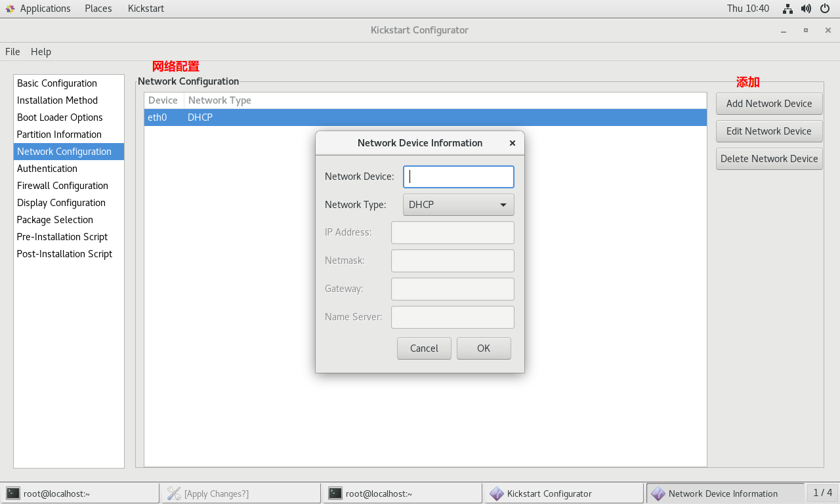Click the volume speaker icon in top panel

(807, 9)
